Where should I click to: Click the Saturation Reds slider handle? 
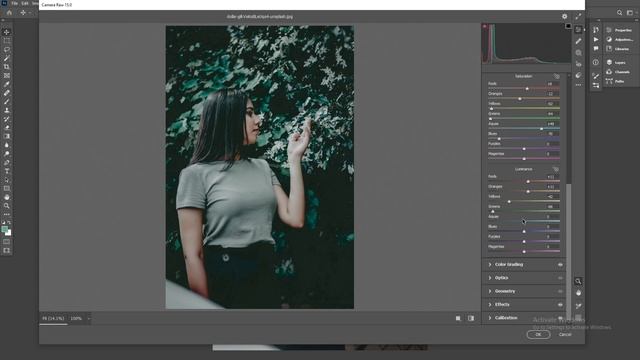[527, 89]
